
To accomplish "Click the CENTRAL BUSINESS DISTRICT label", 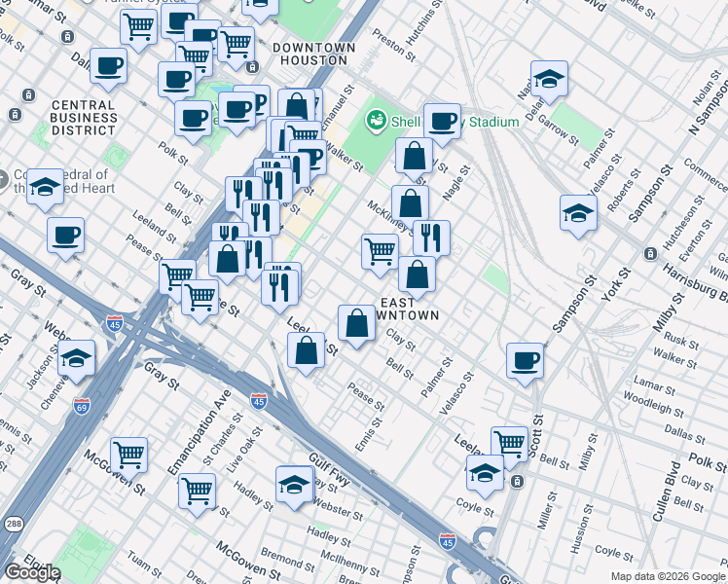I will [x=84, y=118].
